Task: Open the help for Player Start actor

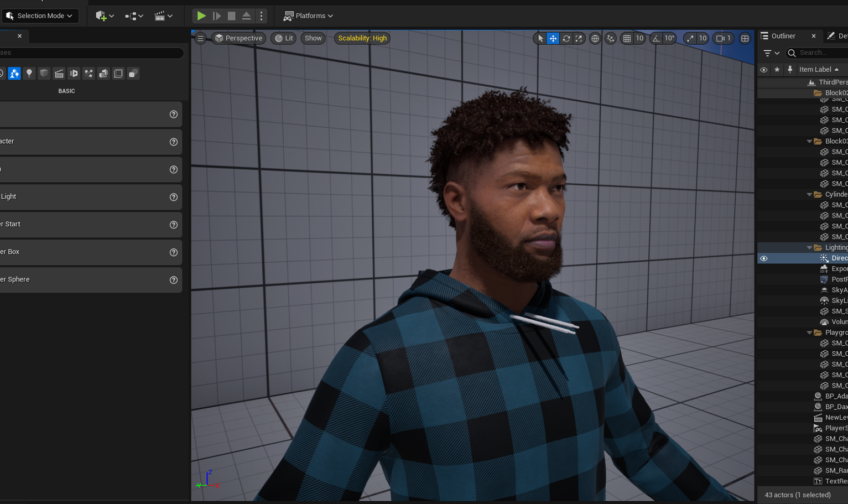Action: point(174,225)
